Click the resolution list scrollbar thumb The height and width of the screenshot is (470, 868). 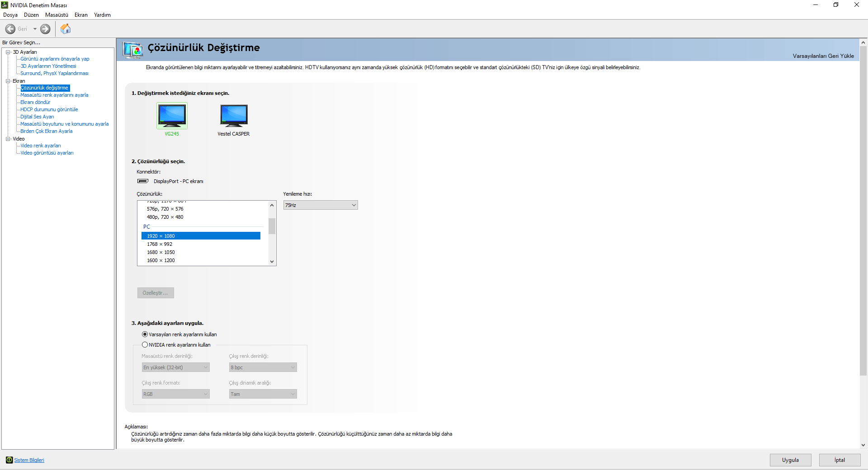[x=272, y=226]
